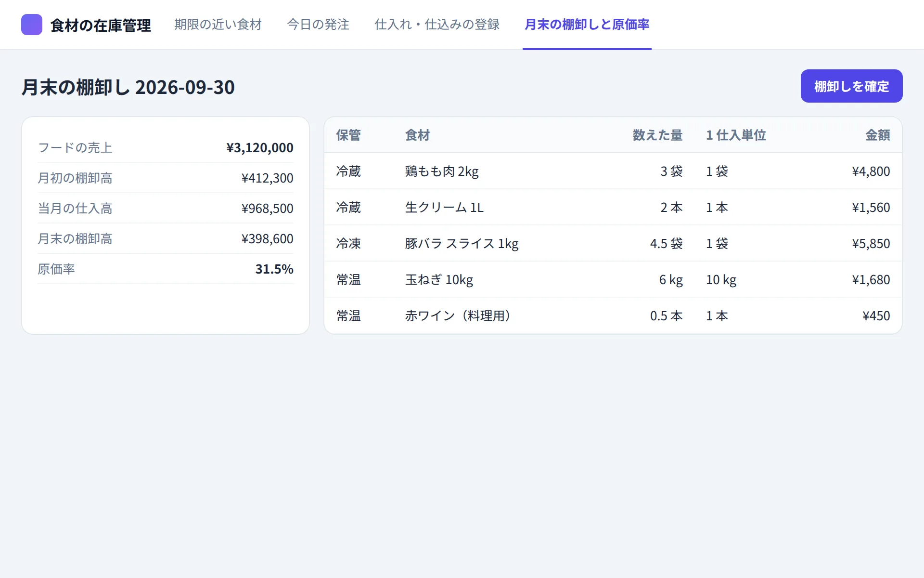Image resolution: width=924 pixels, height=578 pixels.
Task: Click the 数えた量 column header
Action: [x=657, y=135]
